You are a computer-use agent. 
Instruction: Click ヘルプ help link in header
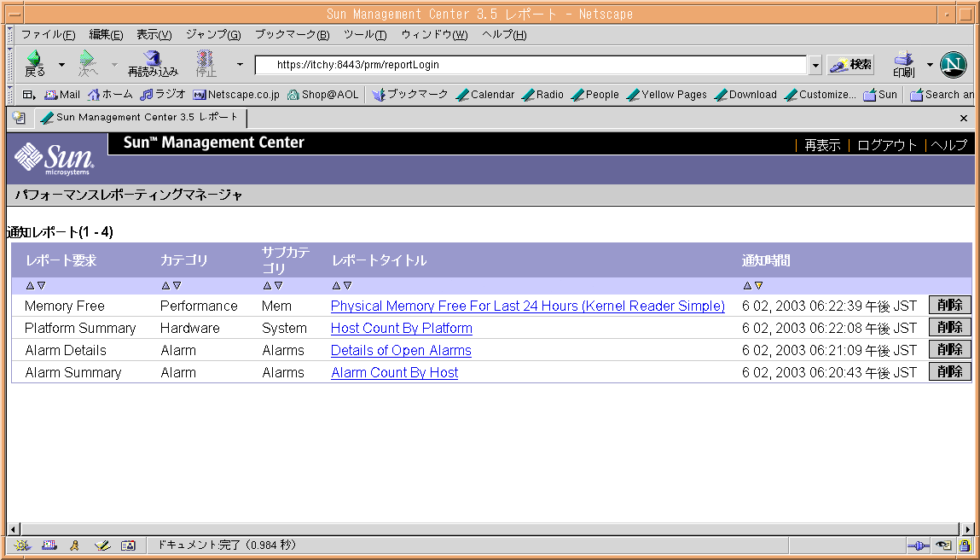coord(948,145)
